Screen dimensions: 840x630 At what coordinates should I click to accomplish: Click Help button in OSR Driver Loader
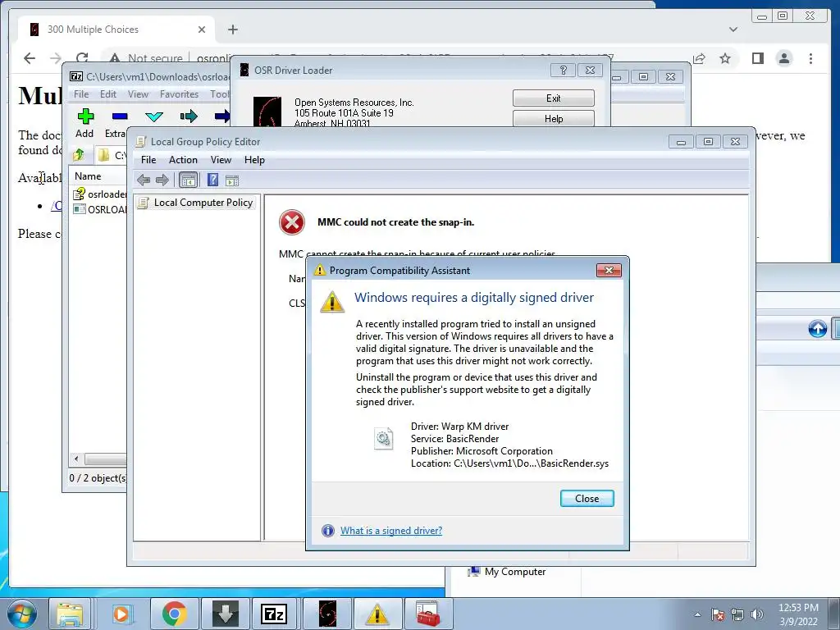(x=554, y=118)
